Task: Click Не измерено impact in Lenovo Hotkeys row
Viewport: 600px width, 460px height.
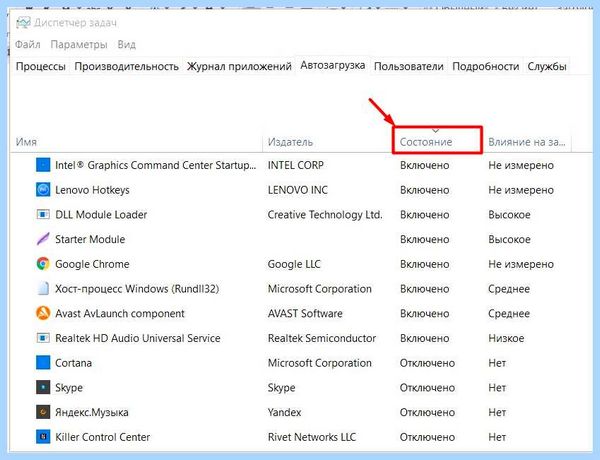Action: 521,190
